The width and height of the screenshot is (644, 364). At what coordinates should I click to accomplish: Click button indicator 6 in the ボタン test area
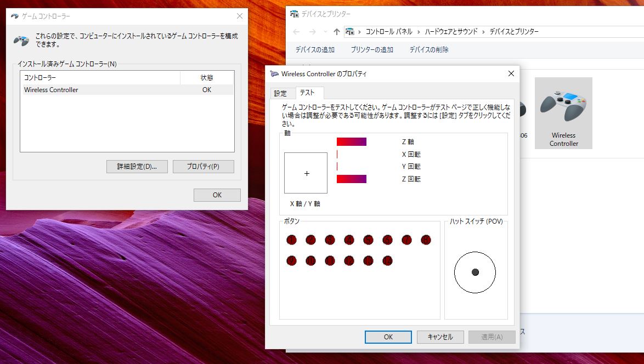click(x=387, y=240)
